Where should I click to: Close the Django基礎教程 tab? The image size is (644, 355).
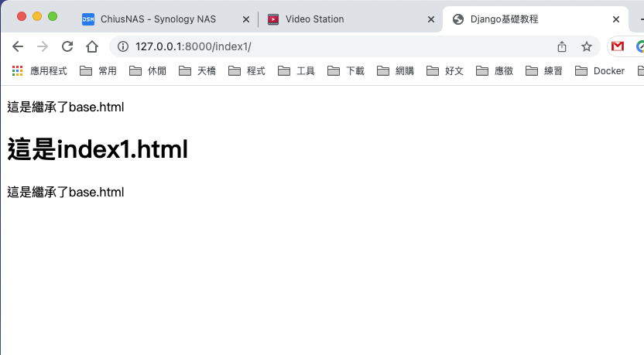click(615, 19)
